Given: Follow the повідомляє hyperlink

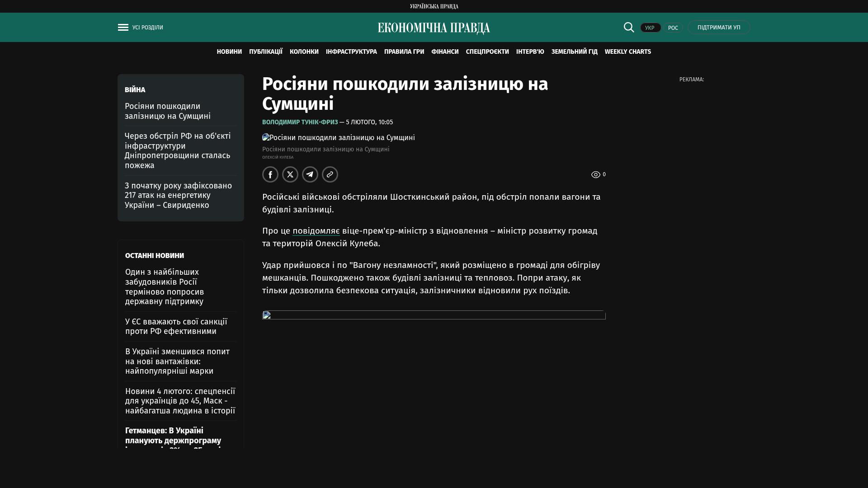Looking at the screenshot, I should (x=316, y=231).
